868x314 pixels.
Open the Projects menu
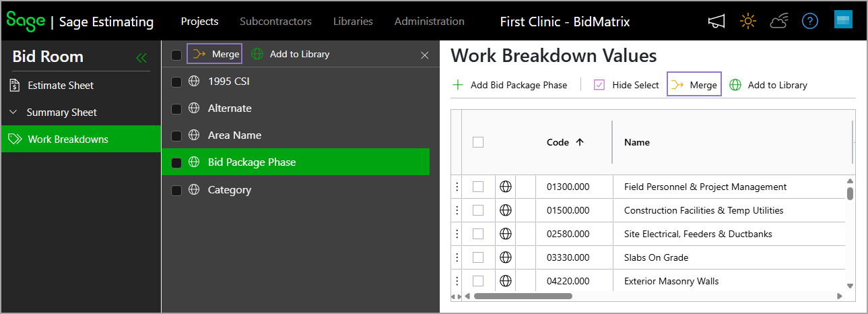coord(199,22)
